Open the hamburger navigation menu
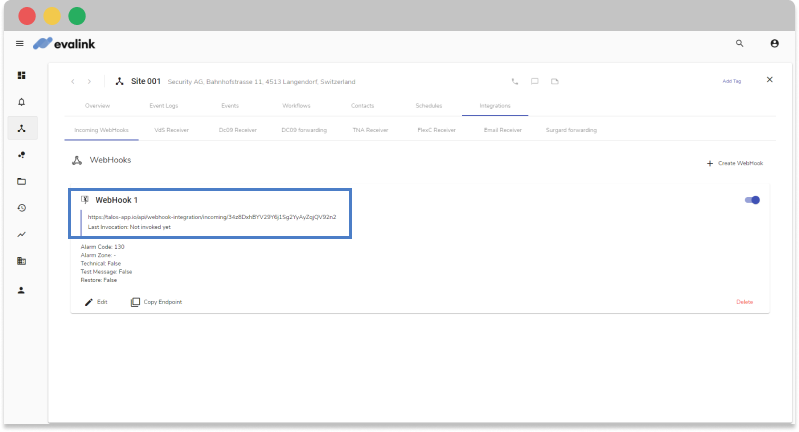The width and height of the screenshot is (799, 432). coord(20,43)
